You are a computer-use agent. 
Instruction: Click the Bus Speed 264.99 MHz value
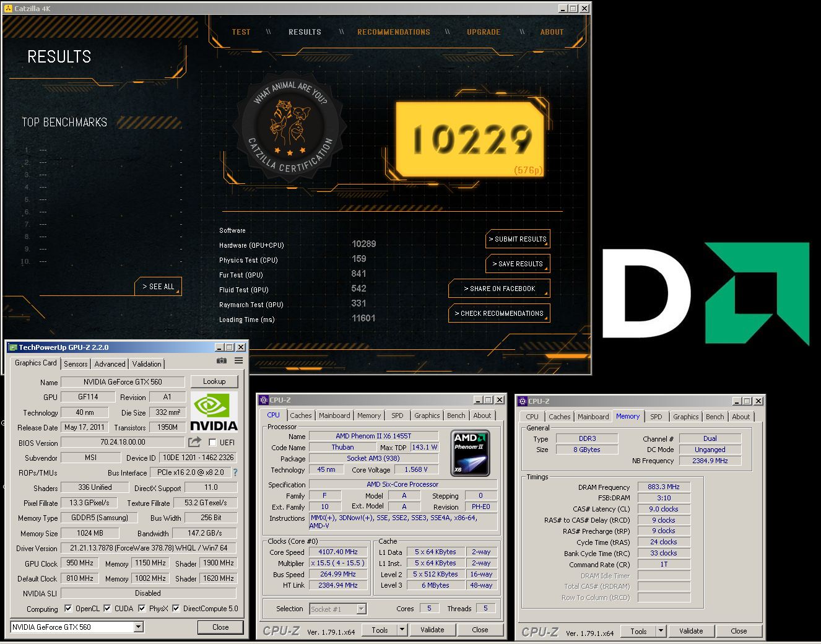pos(338,574)
